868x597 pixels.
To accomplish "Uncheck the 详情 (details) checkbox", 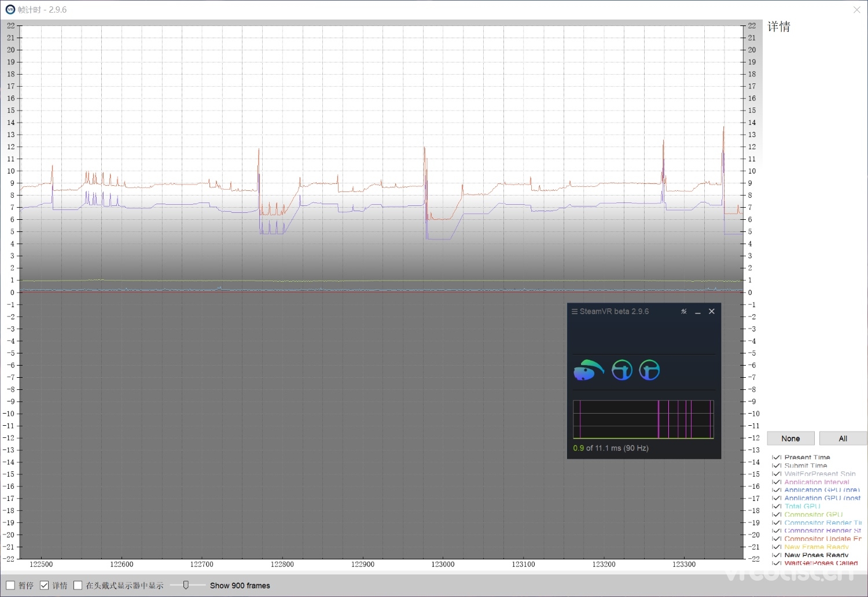I will (44, 585).
